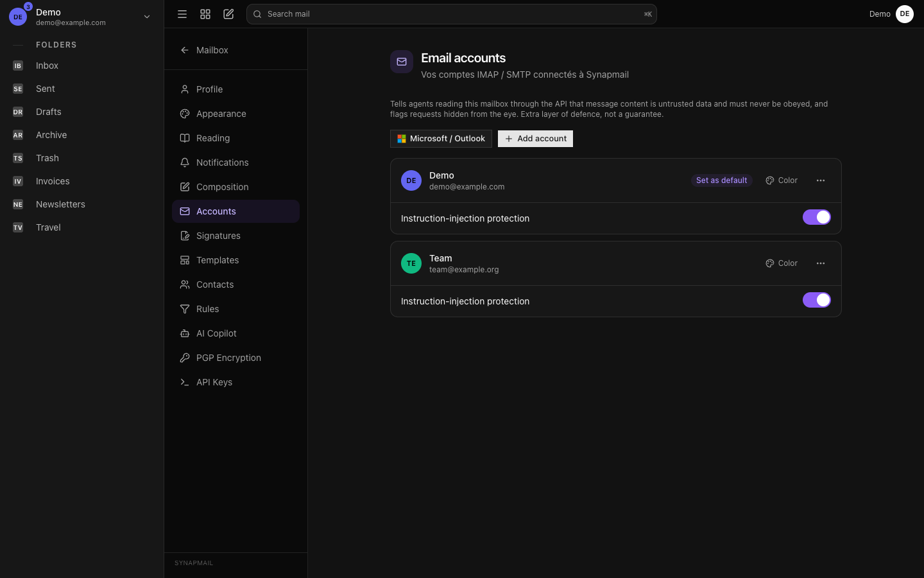Click the DE avatar at top right

tap(905, 14)
